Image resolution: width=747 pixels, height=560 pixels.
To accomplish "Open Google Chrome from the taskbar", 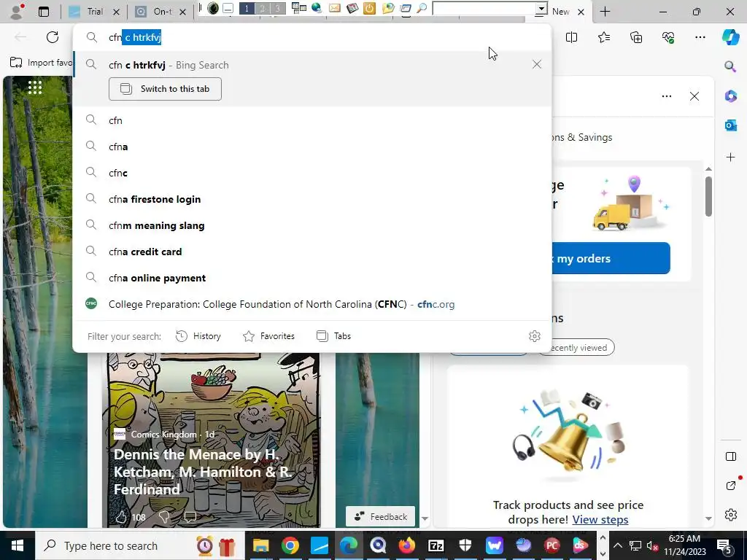I will pyautogui.click(x=290, y=545).
